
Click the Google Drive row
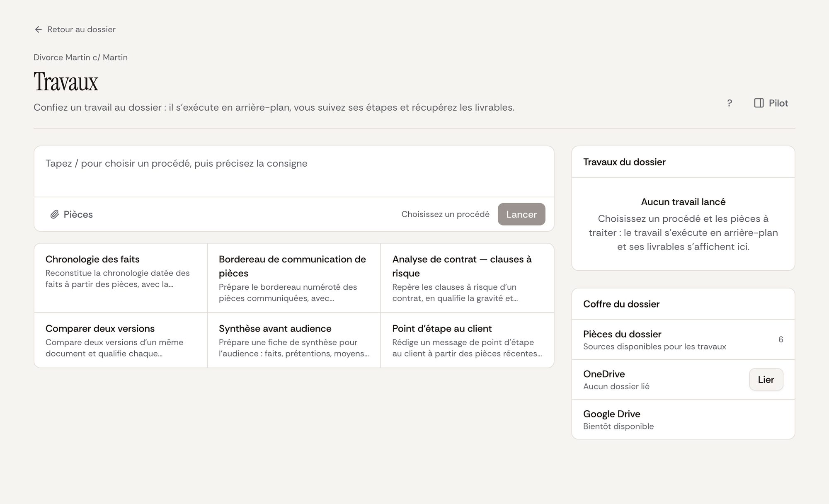tap(683, 419)
